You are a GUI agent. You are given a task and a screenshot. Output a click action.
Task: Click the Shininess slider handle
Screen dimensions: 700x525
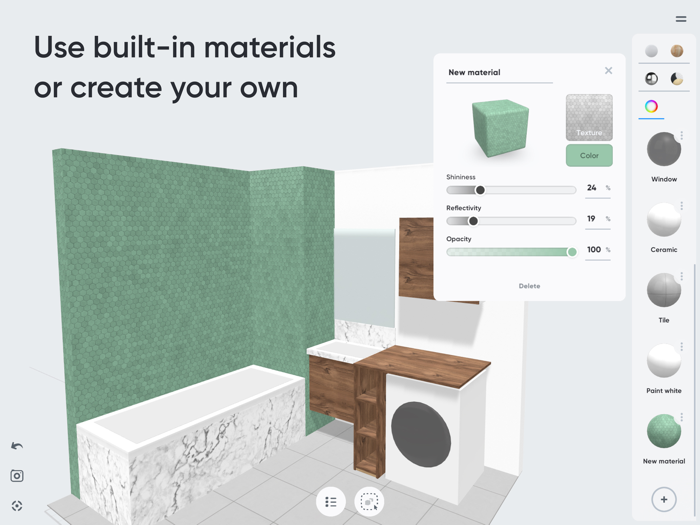[x=480, y=190]
